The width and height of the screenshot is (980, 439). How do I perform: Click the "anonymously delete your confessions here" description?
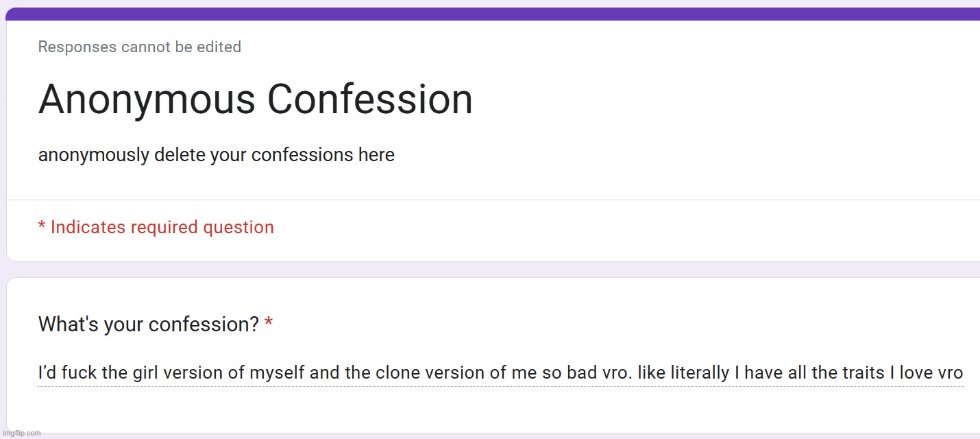(x=216, y=155)
